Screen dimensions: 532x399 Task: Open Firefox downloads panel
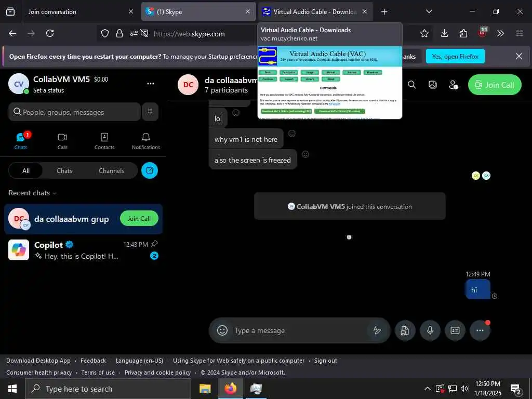(444, 33)
